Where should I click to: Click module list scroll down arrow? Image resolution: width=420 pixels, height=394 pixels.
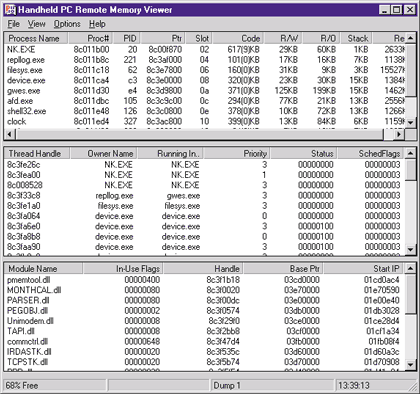tap(411, 364)
